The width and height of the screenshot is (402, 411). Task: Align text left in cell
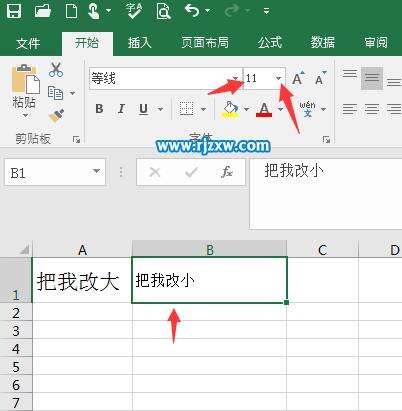350,109
